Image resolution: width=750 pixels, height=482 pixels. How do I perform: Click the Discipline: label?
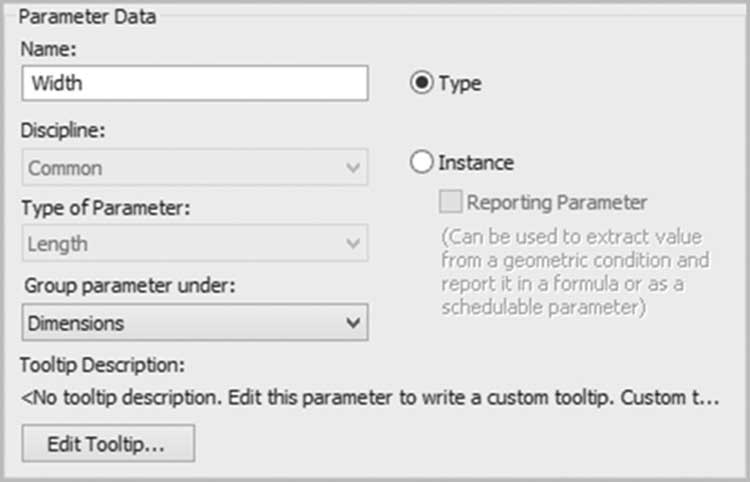click(x=63, y=130)
